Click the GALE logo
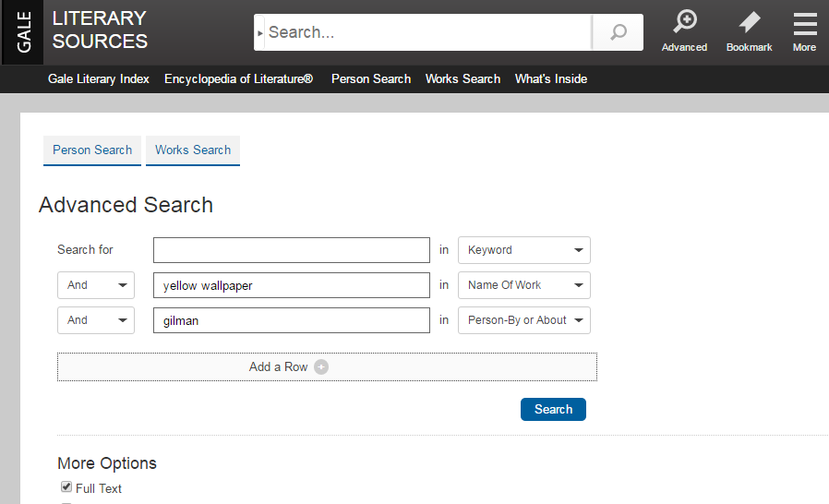Image resolution: width=829 pixels, height=504 pixels. point(23,32)
